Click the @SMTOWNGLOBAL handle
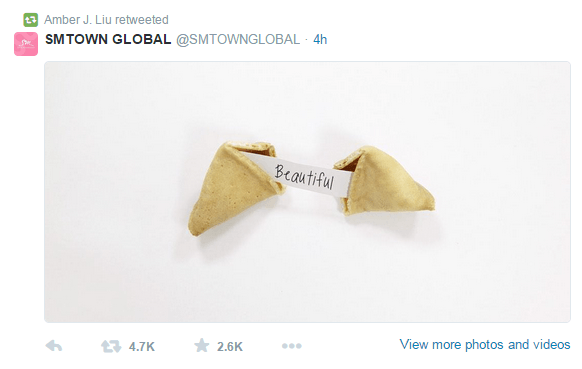The height and width of the screenshot is (369, 582). [x=238, y=40]
